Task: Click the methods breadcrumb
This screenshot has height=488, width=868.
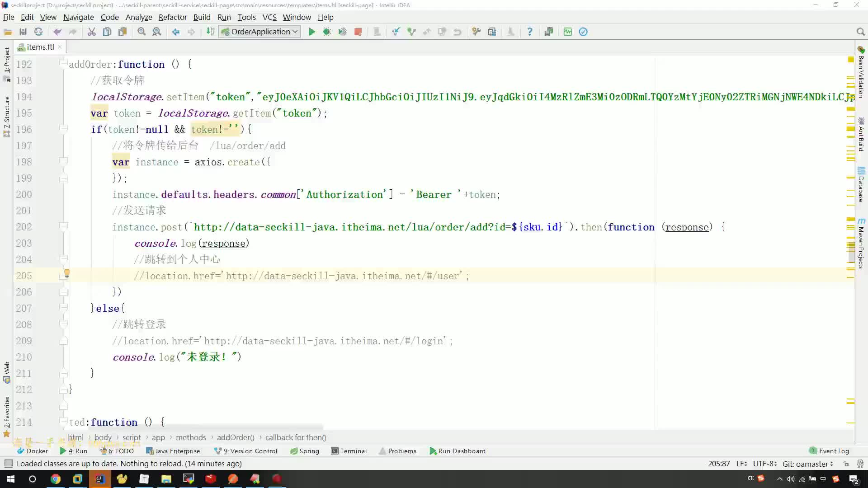Action: [x=191, y=437]
